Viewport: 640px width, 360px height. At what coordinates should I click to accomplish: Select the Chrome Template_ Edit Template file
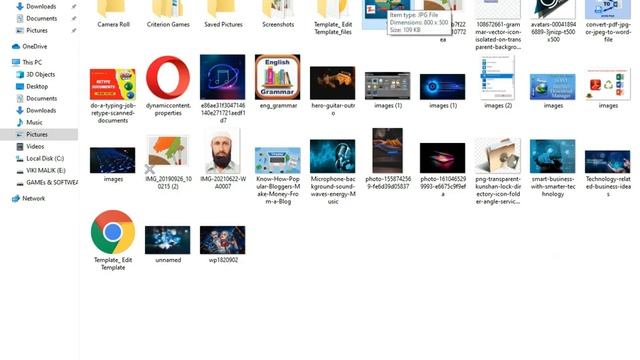pyautogui.click(x=113, y=240)
